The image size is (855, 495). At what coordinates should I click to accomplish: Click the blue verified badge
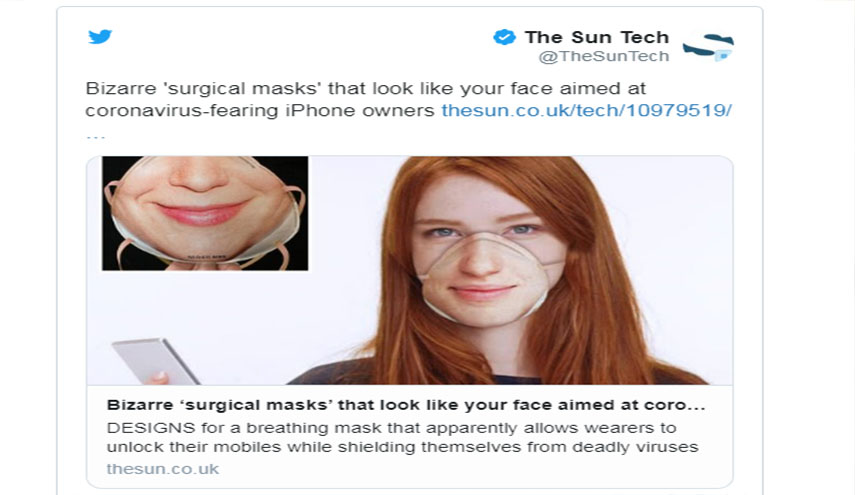pyautogui.click(x=504, y=37)
